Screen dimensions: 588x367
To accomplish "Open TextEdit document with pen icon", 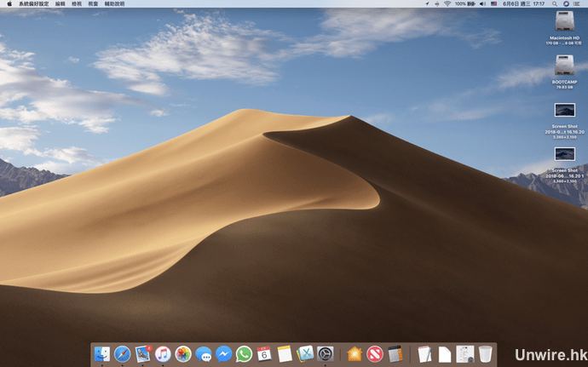I will (x=424, y=354).
